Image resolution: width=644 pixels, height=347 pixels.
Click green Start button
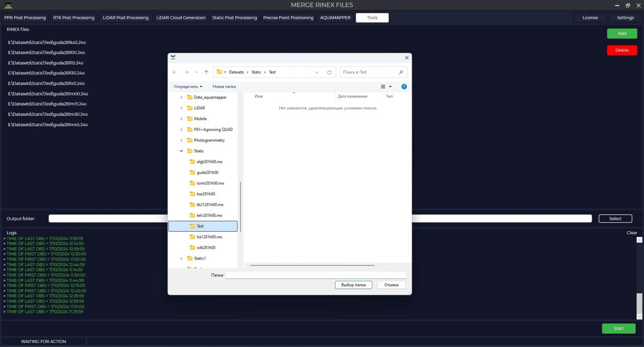(x=619, y=328)
